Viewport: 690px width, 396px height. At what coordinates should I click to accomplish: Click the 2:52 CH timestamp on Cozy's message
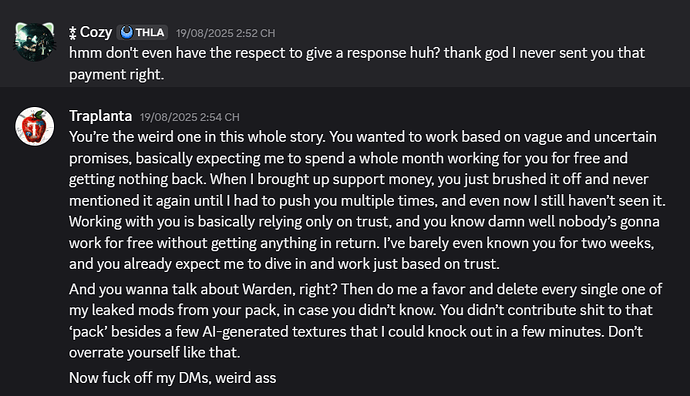[x=225, y=33]
